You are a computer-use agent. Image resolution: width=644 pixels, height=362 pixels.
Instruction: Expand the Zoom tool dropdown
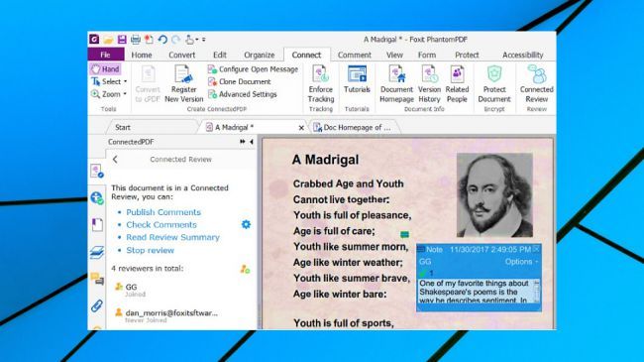tap(125, 94)
